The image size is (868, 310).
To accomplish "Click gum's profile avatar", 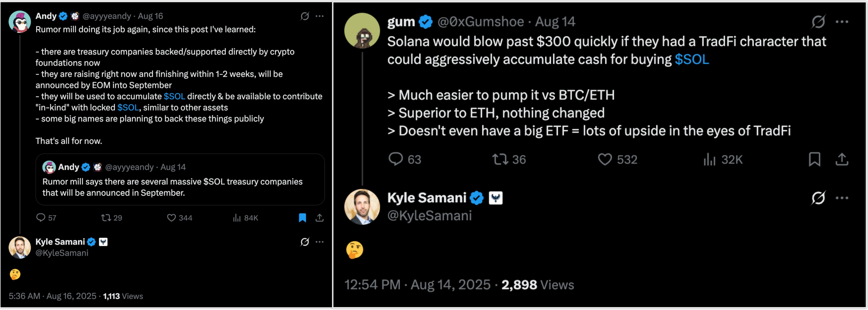I will (362, 30).
